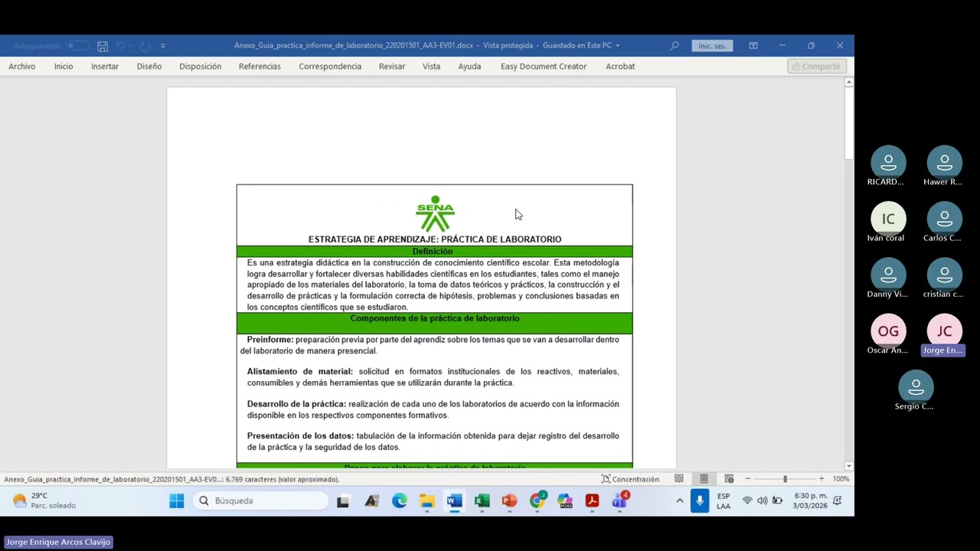Image resolution: width=980 pixels, height=551 pixels.
Task: Open the Windows Start menu
Action: 177,500
